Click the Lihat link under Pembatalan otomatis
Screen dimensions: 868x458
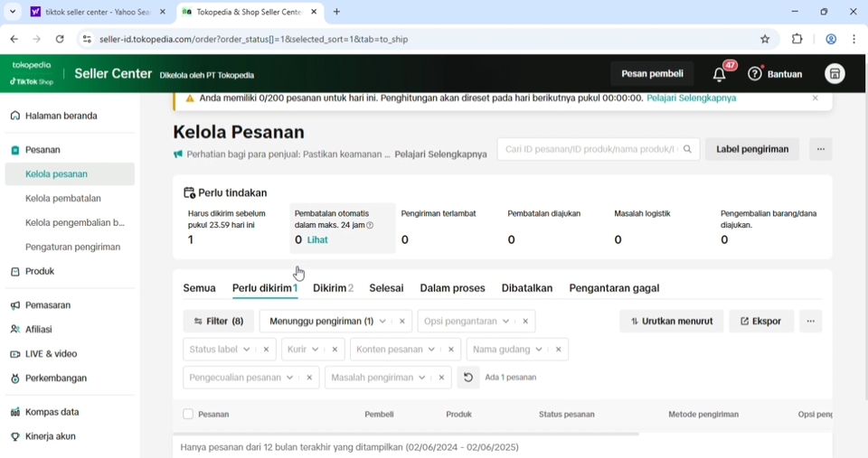(317, 240)
